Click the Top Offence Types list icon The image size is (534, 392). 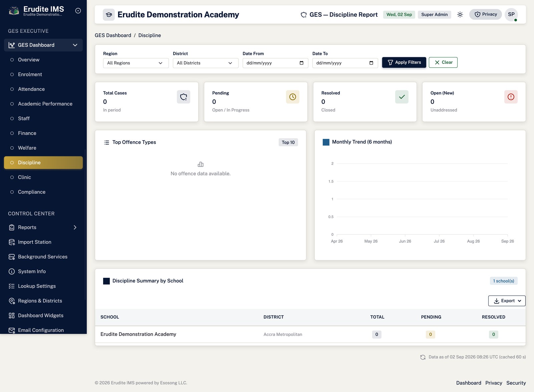point(106,143)
